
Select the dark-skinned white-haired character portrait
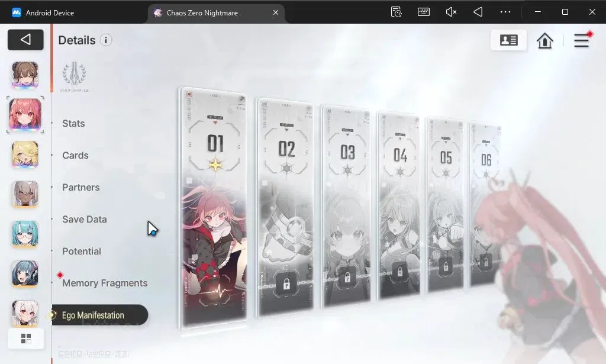tap(25, 194)
